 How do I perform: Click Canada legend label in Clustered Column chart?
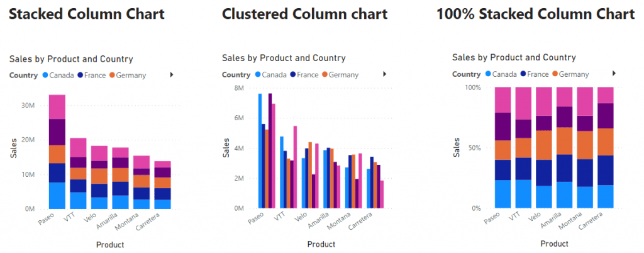[x=275, y=75]
